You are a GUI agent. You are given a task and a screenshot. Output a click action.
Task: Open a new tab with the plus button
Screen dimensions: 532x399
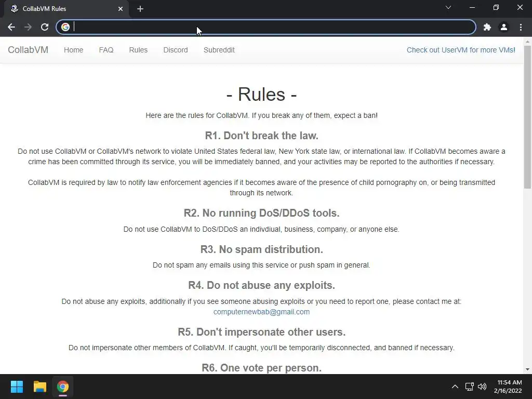pyautogui.click(x=140, y=9)
